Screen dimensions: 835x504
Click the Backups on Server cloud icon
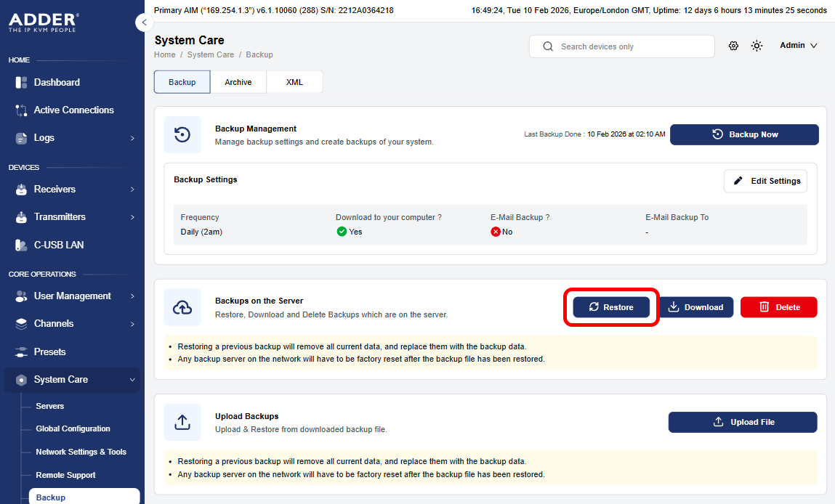coord(182,307)
